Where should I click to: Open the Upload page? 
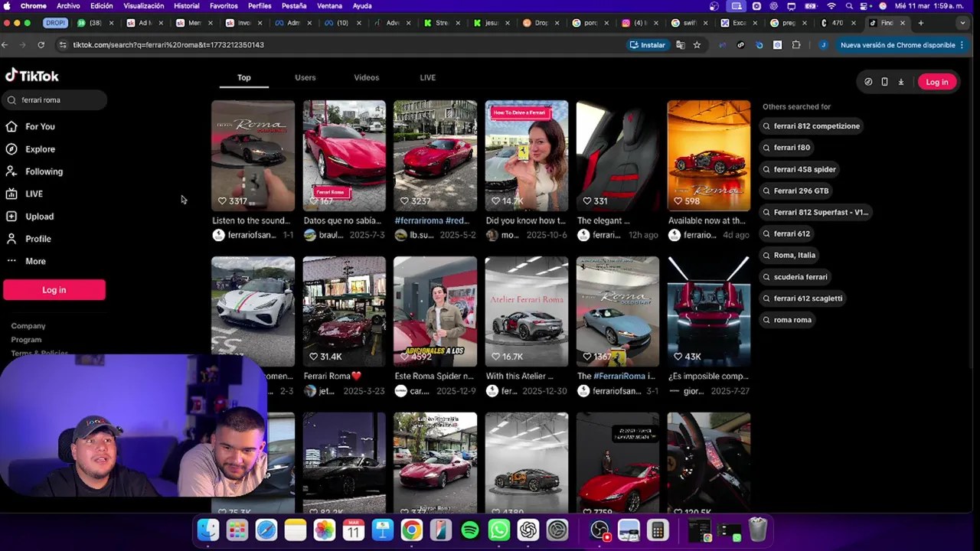(x=30, y=217)
